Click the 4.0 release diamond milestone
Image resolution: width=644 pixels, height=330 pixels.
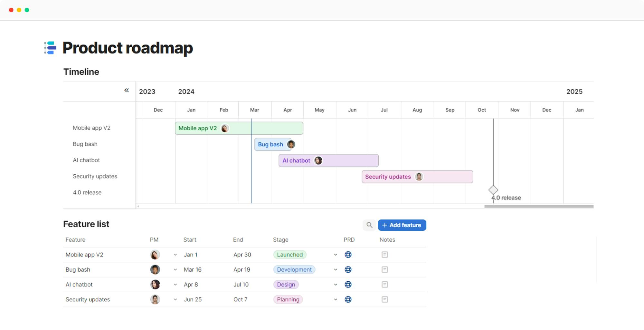493,190
